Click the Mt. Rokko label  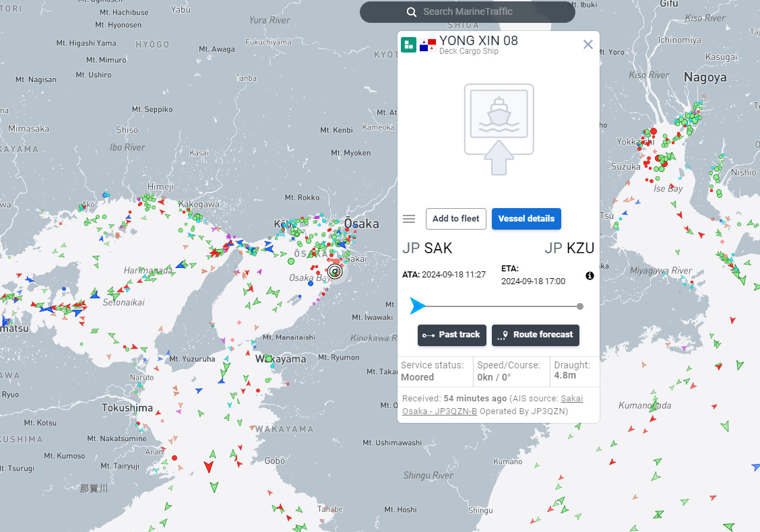click(x=302, y=198)
